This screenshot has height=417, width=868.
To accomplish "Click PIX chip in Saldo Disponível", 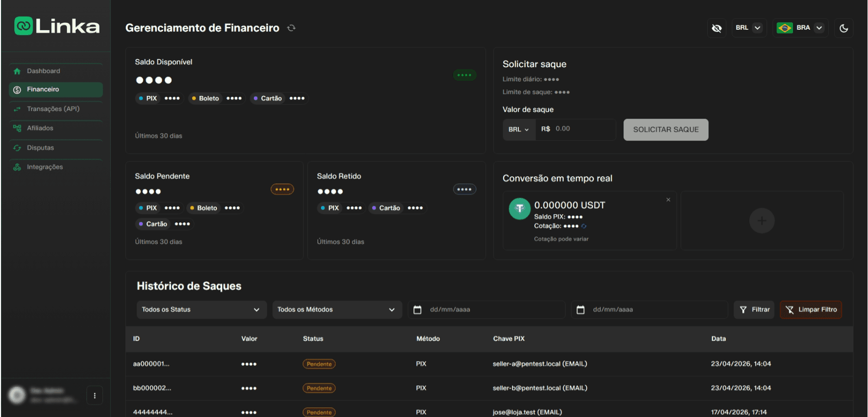I will pyautogui.click(x=159, y=98).
